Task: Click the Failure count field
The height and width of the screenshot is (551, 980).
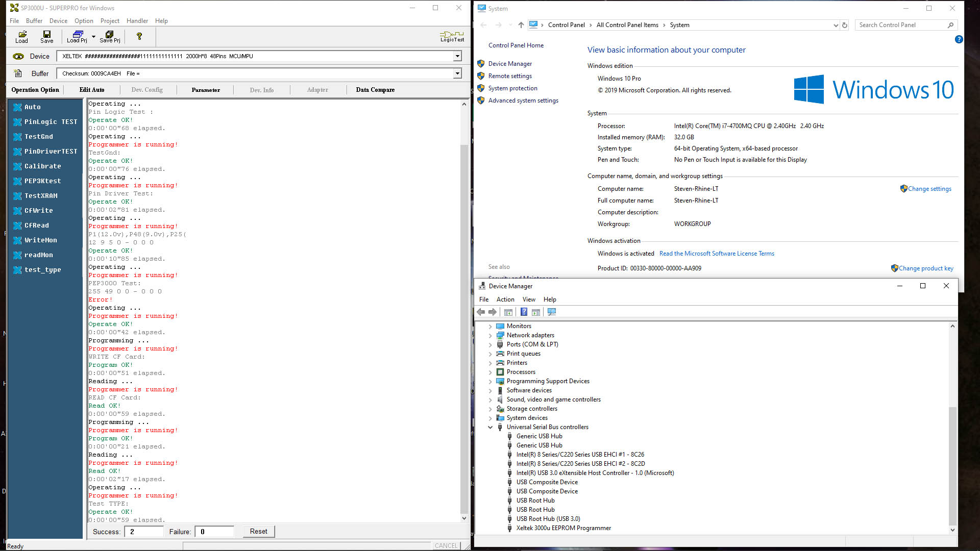Action: [x=215, y=532]
